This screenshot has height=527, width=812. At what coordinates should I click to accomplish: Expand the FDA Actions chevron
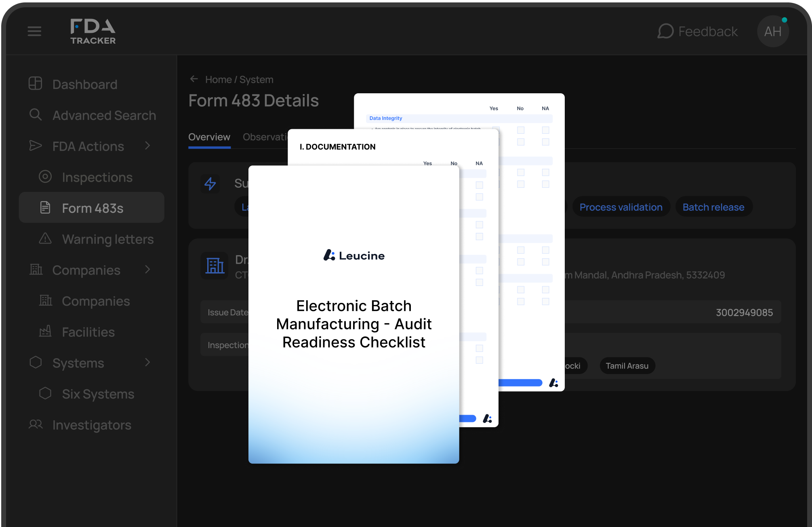click(147, 146)
